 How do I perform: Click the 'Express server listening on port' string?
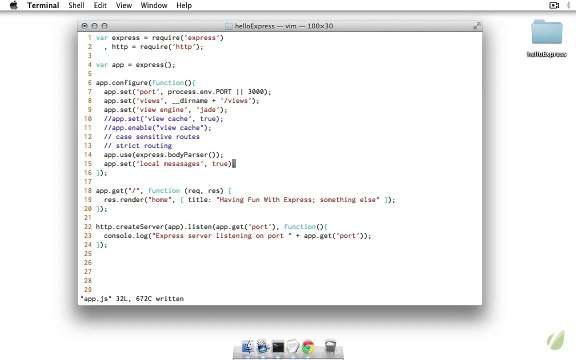click(222, 236)
